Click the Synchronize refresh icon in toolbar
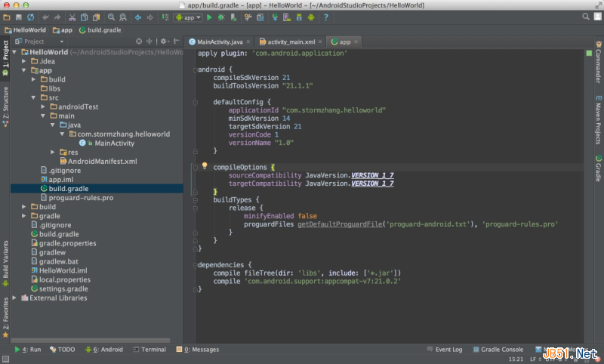The image size is (604, 364). tap(30, 17)
